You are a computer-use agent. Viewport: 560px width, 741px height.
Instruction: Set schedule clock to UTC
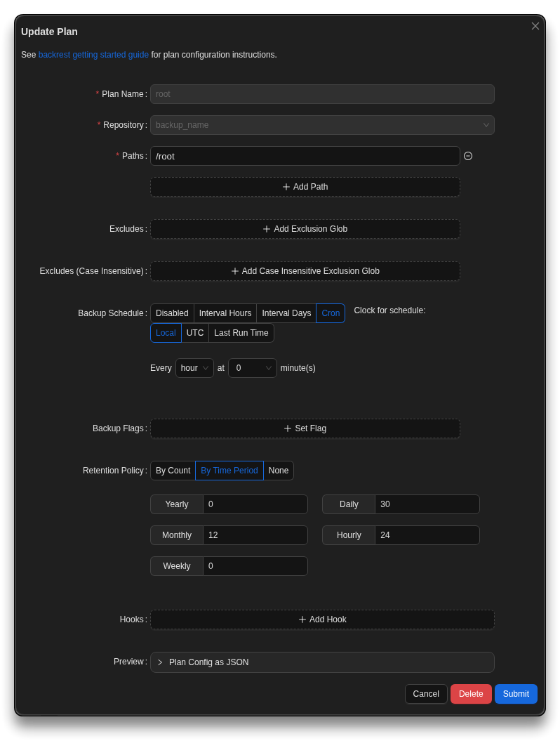point(195,333)
